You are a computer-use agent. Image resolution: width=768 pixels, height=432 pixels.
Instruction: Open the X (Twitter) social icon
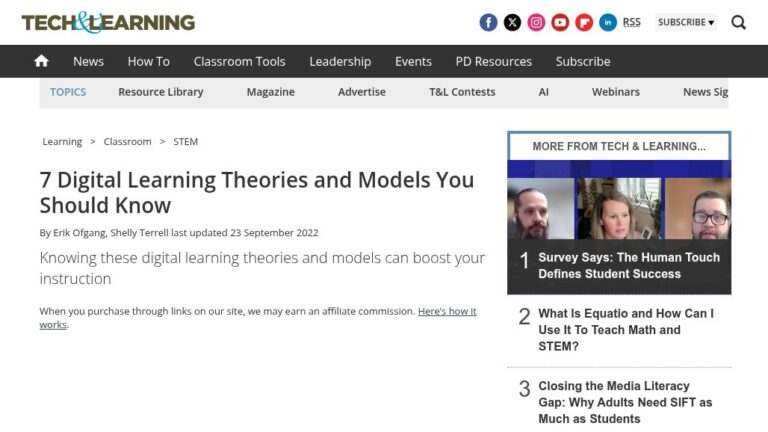(x=512, y=23)
